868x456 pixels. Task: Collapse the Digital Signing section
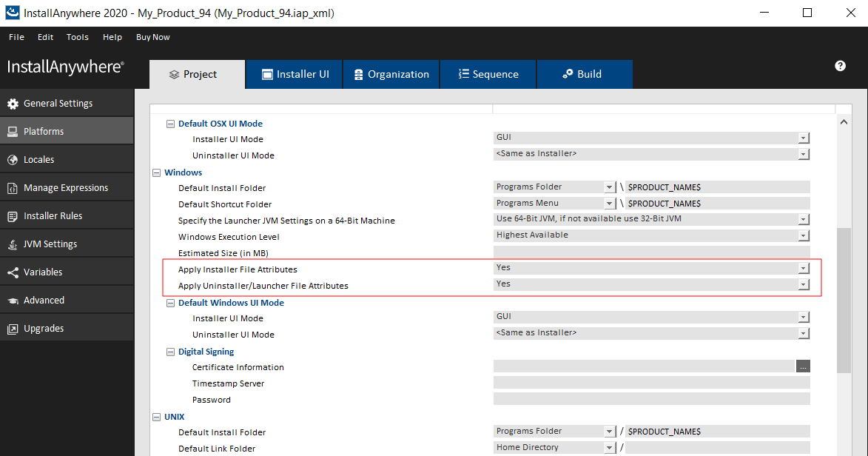point(169,352)
